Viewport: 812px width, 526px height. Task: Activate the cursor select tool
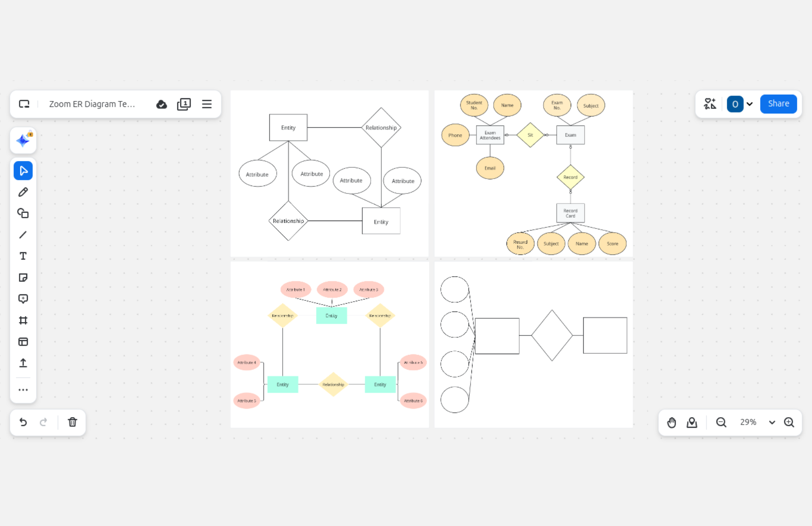pyautogui.click(x=23, y=171)
